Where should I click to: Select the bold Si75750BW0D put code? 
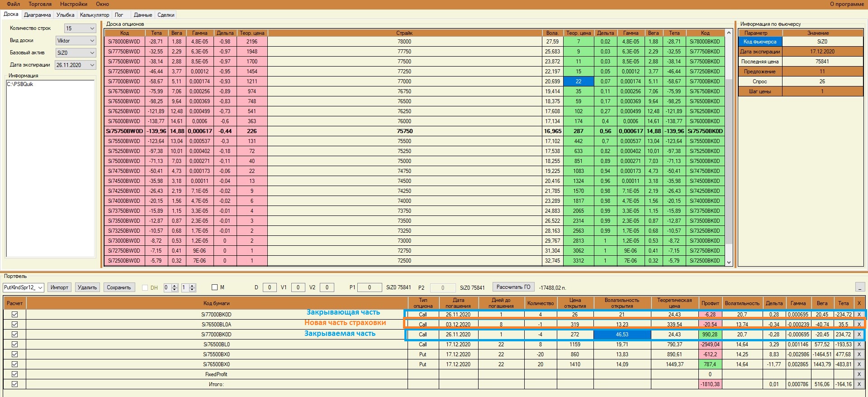(124, 131)
